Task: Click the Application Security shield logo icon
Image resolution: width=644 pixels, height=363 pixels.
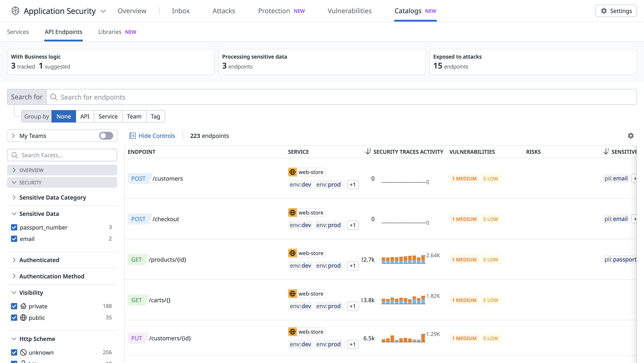Action: tap(15, 11)
